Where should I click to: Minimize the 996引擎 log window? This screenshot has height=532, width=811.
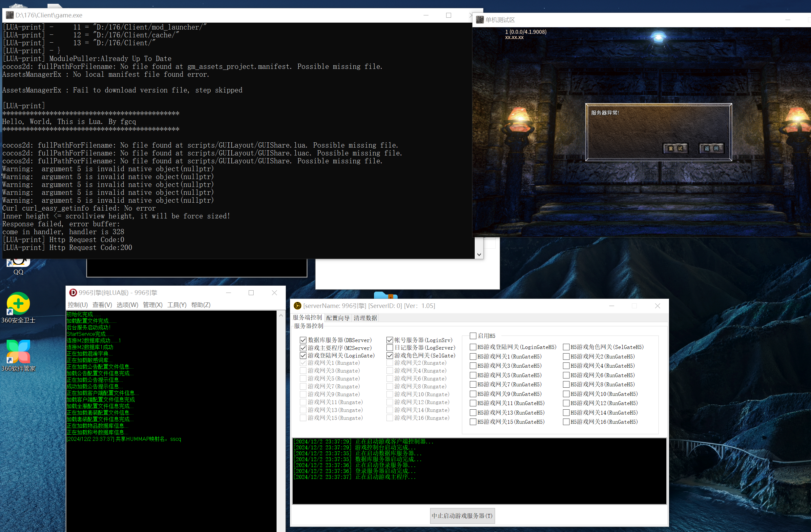pyautogui.click(x=228, y=293)
